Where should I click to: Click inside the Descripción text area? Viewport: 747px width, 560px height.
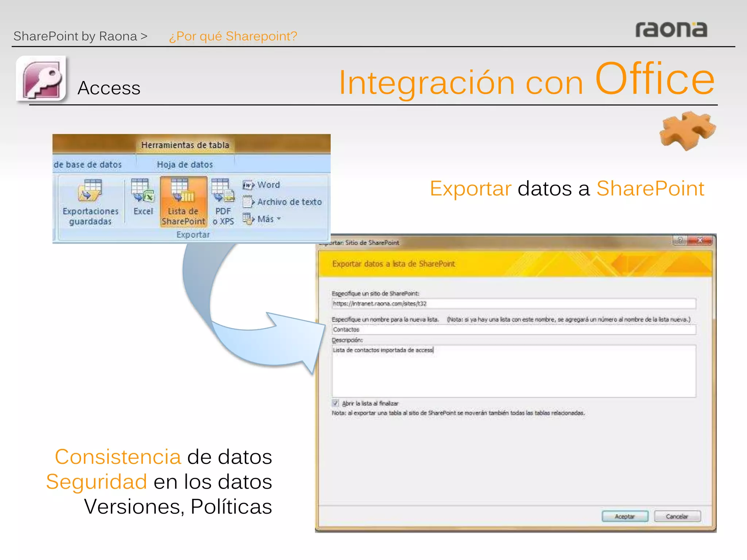click(x=514, y=371)
